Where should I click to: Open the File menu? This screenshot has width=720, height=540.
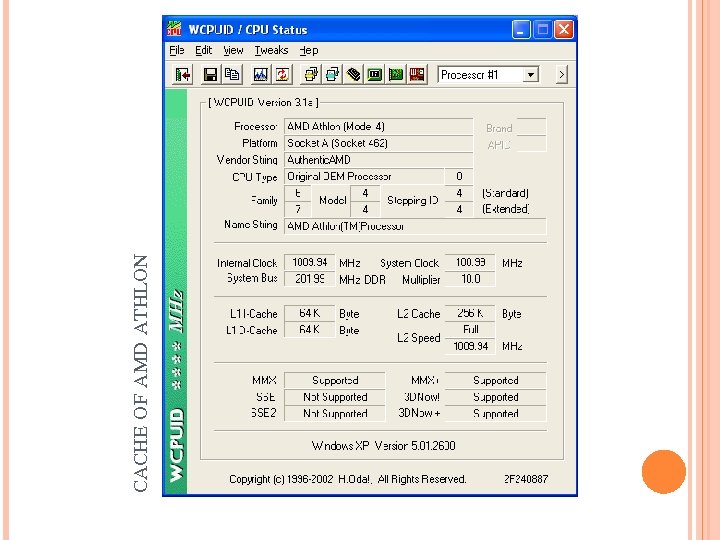tap(176, 50)
